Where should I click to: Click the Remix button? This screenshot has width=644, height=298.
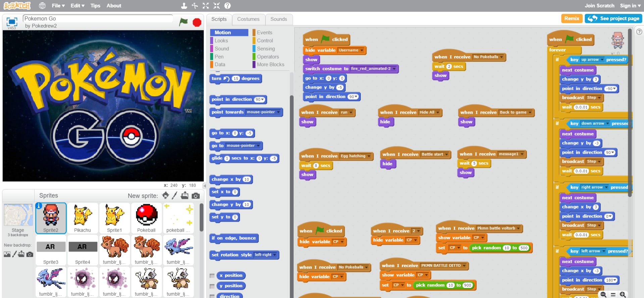[x=572, y=18]
